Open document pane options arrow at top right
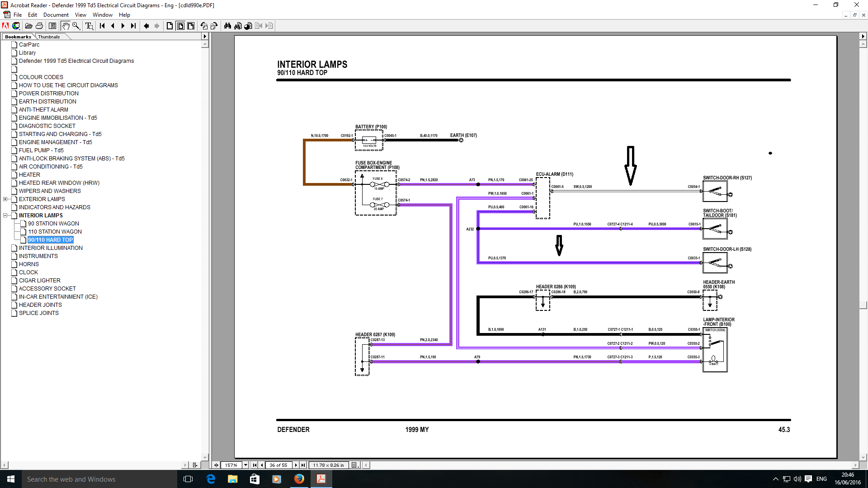The width and height of the screenshot is (868, 488). [x=863, y=36]
